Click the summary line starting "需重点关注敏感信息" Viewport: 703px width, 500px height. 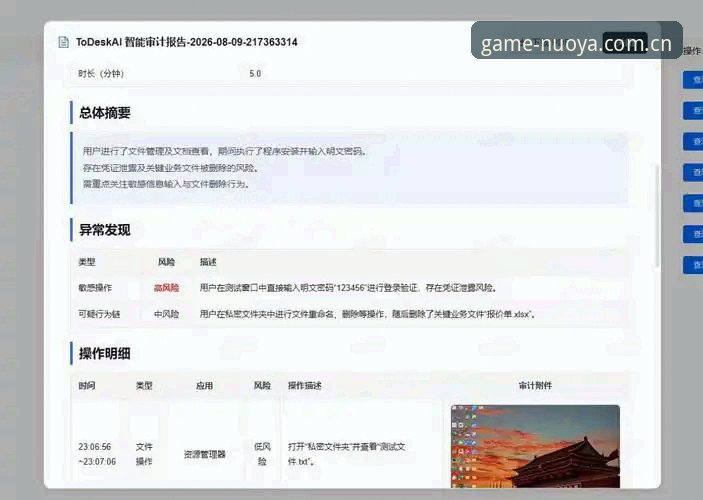coord(166,184)
